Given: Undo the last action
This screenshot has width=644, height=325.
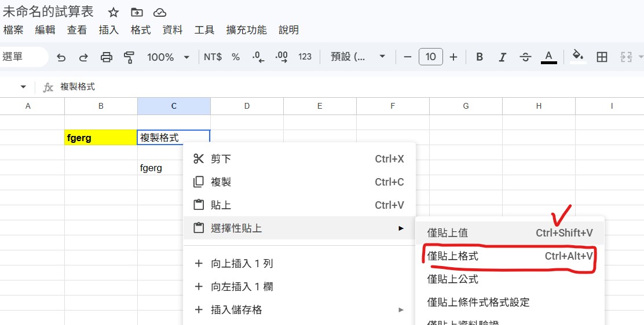Looking at the screenshot, I should [x=61, y=57].
